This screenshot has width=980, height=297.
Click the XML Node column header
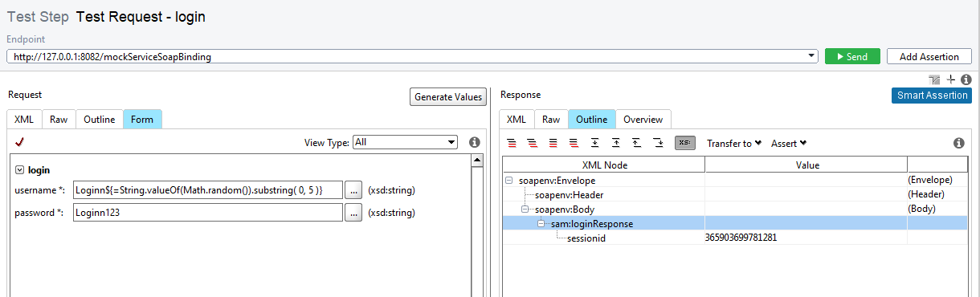pyautogui.click(x=604, y=165)
